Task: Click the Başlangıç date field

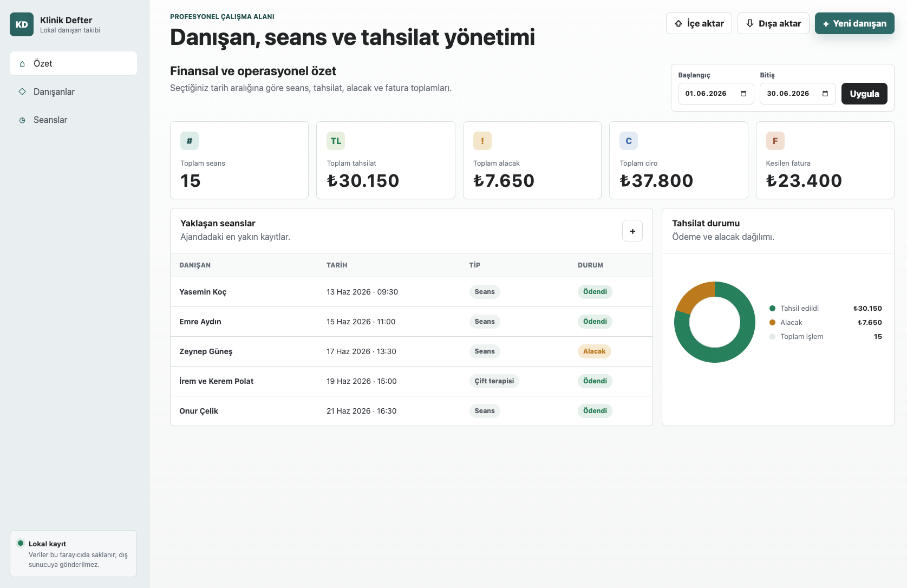Action: (716, 94)
